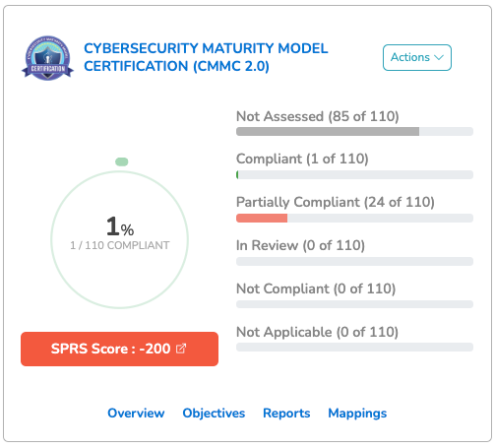Click the chevron arrow in Actions button
This screenshot has height=448, width=495.
click(439, 57)
